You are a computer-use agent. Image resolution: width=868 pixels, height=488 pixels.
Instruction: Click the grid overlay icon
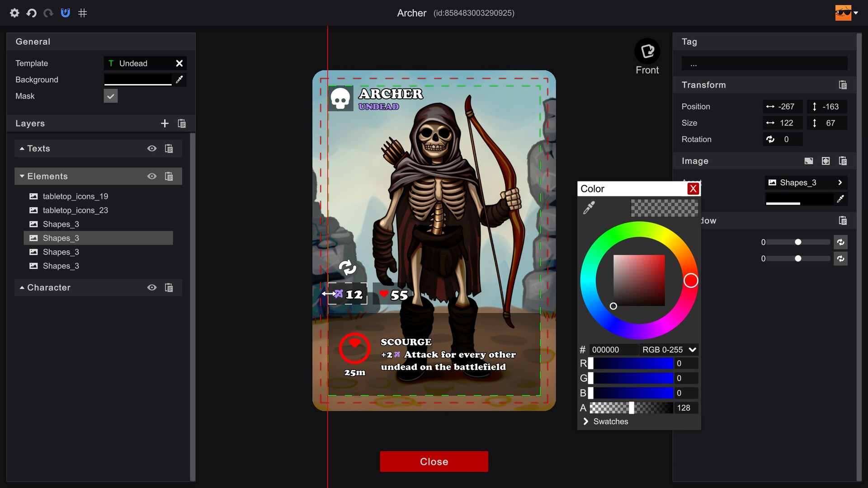coord(82,13)
